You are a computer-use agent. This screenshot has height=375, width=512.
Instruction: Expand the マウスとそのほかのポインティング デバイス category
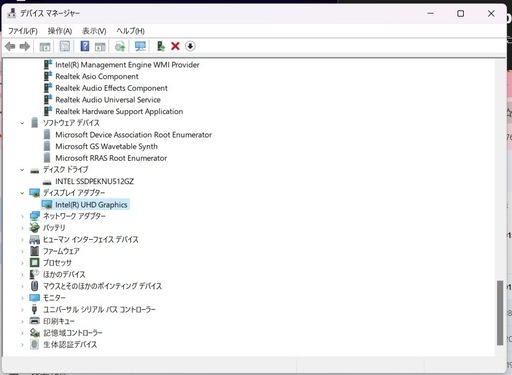(x=22, y=286)
